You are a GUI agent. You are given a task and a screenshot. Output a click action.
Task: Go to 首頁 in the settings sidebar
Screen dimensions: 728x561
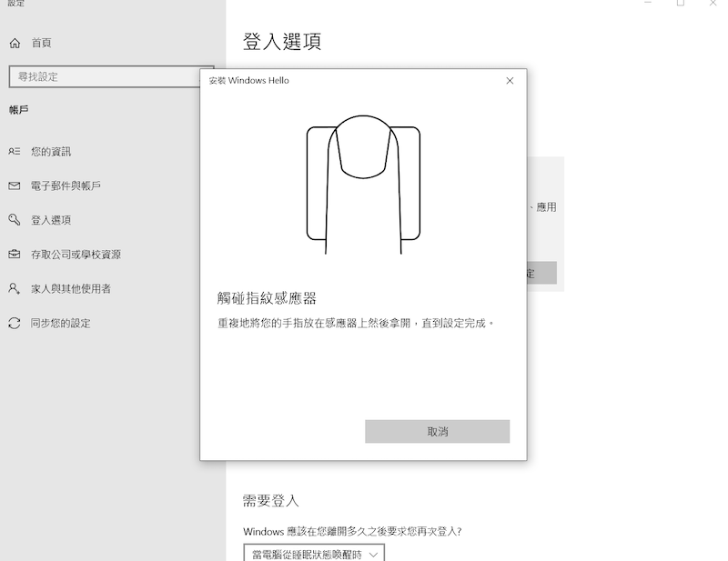click(x=41, y=43)
